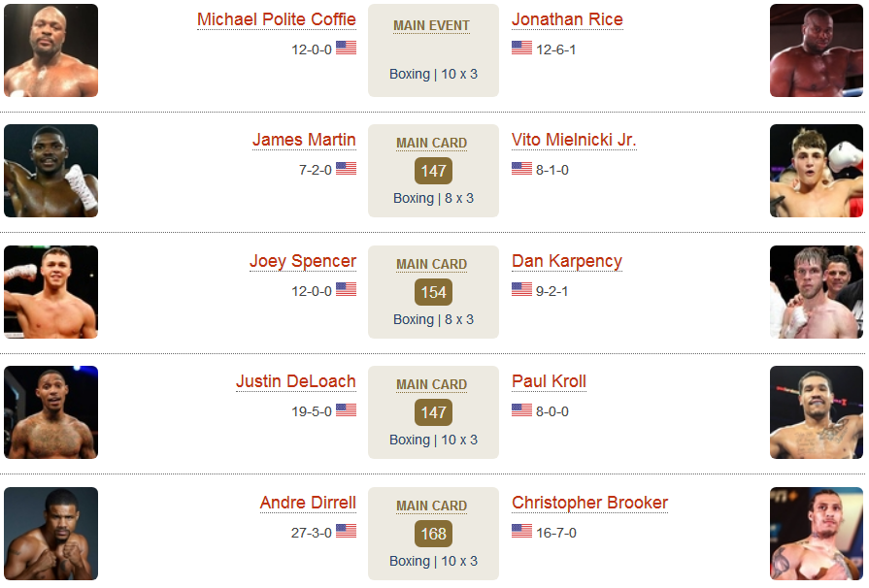Click the US flag beside Jonathan Rice's 12-6-1 record
The image size is (869, 588).
pyautogui.click(x=521, y=48)
